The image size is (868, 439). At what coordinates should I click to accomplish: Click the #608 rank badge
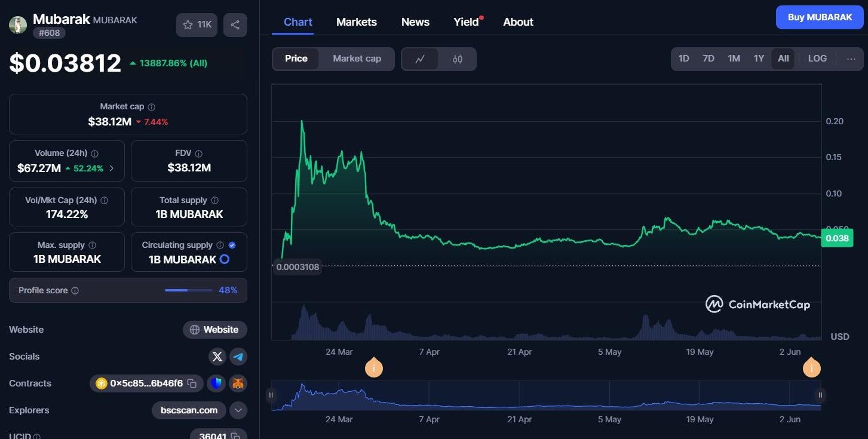(49, 33)
